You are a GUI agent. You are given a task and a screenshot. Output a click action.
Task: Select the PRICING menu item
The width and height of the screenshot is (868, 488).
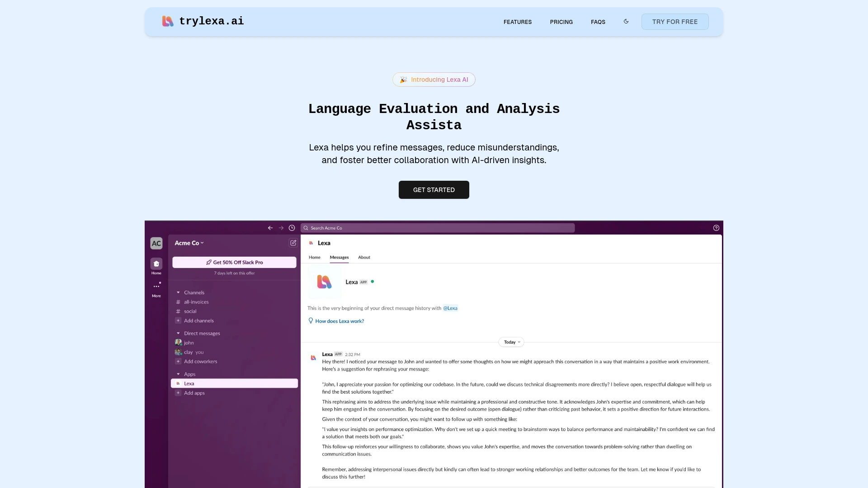[561, 21]
